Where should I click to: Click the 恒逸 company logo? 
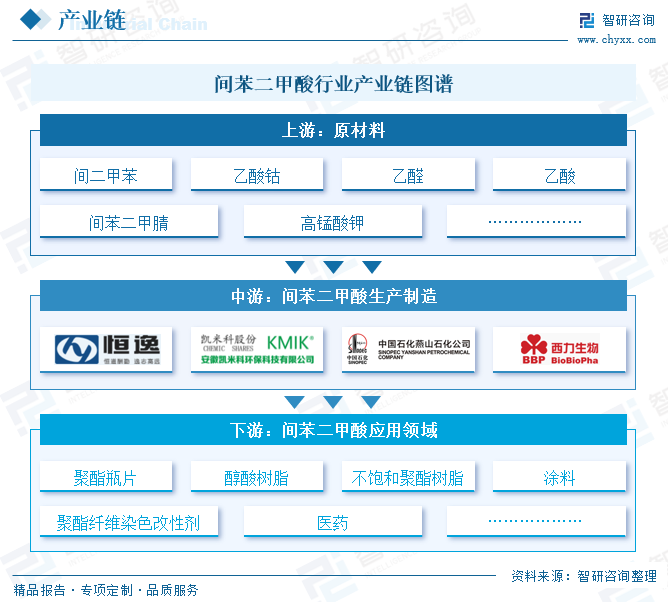point(106,349)
